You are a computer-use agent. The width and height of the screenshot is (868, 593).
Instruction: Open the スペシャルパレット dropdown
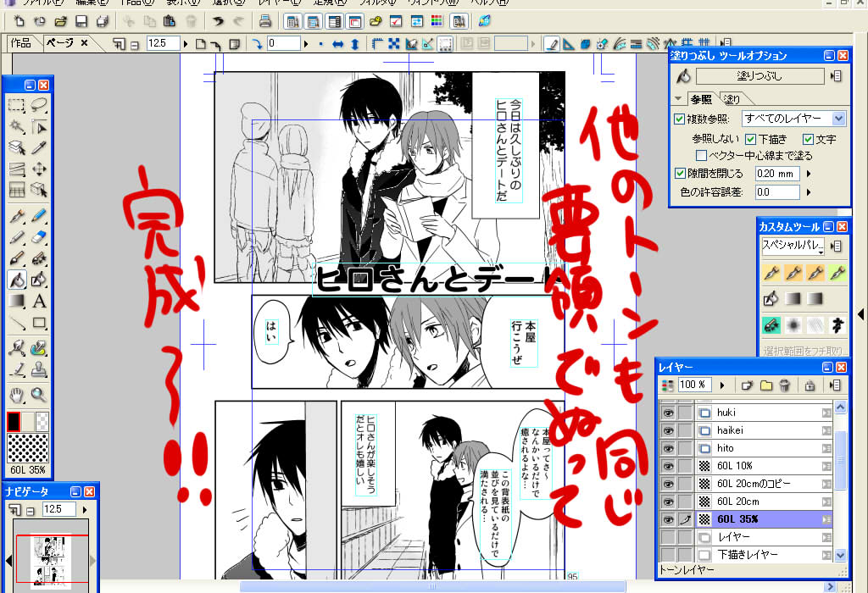tap(793, 245)
